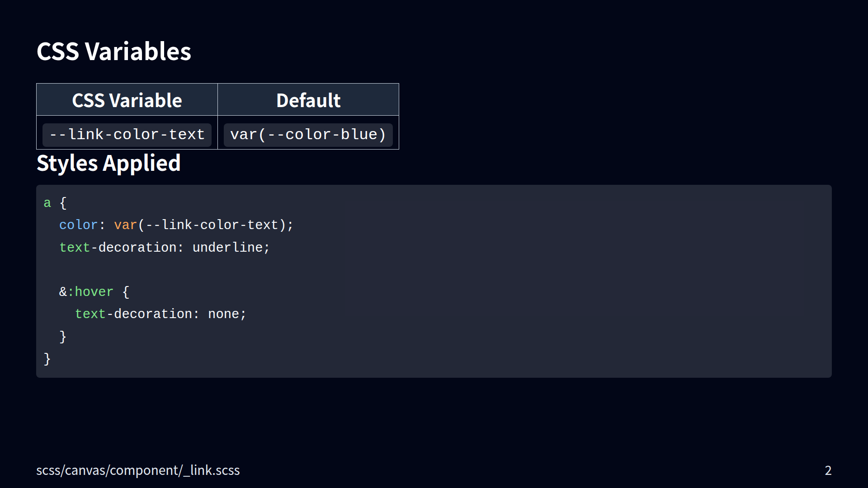The width and height of the screenshot is (868, 488).
Task: Click the green "a" selector in code
Action: 47,203
